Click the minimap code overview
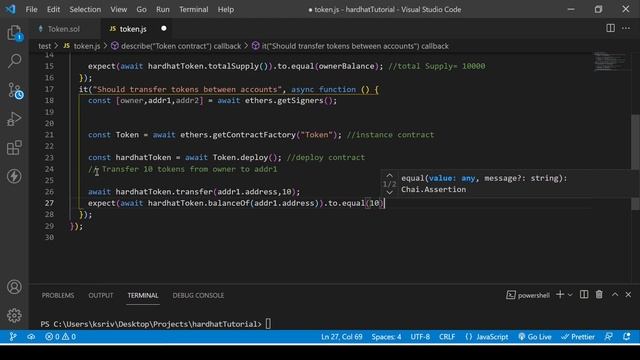The width and height of the screenshot is (640, 360). 609,61
